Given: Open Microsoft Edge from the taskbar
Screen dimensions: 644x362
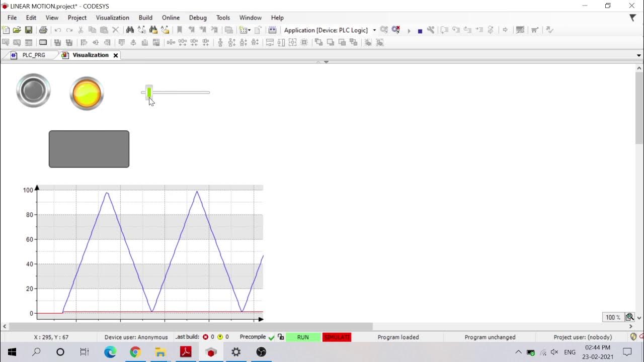Looking at the screenshot, I should [x=110, y=352].
